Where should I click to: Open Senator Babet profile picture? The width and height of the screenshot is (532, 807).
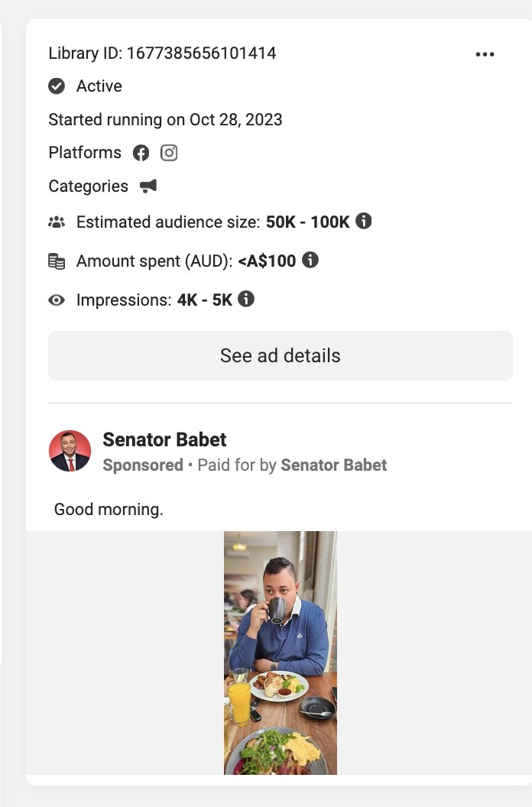click(70, 451)
